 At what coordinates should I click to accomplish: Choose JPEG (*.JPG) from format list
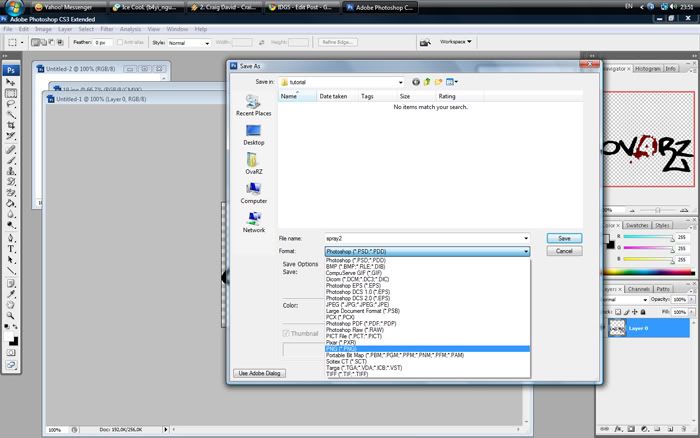427,305
